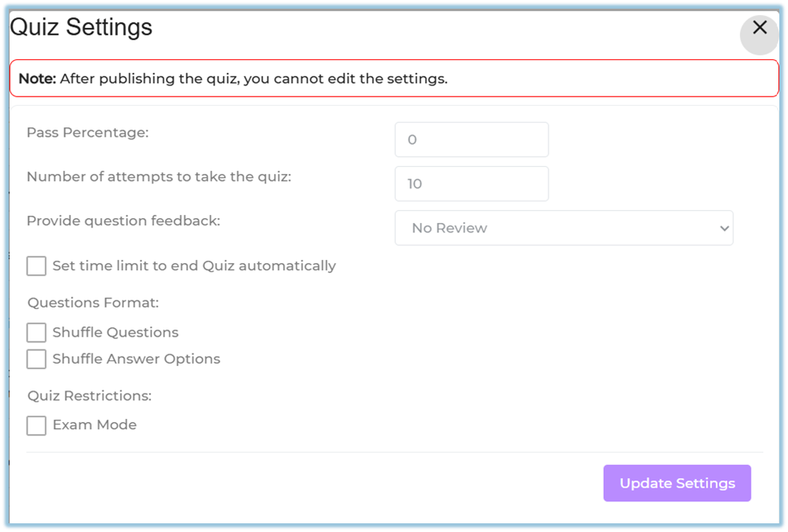
Task: Click the 'Quiz Restrictions:' heading
Action: pyautogui.click(x=89, y=396)
